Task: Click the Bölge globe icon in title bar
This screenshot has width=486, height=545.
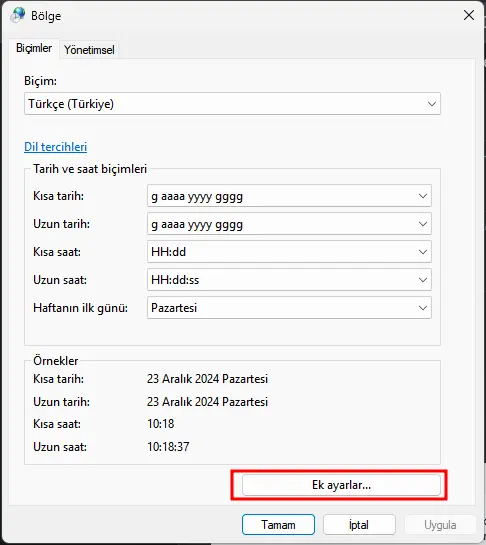Action: click(18, 15)
